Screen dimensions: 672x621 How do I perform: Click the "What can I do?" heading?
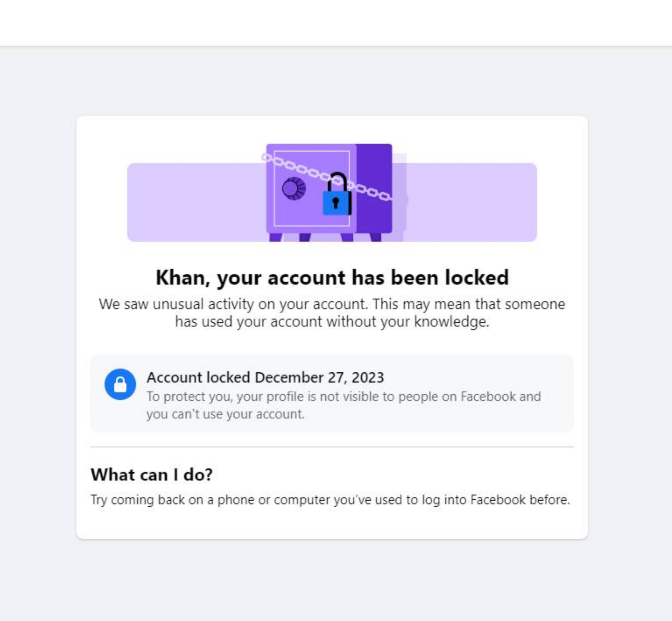(x=152, y=474)
